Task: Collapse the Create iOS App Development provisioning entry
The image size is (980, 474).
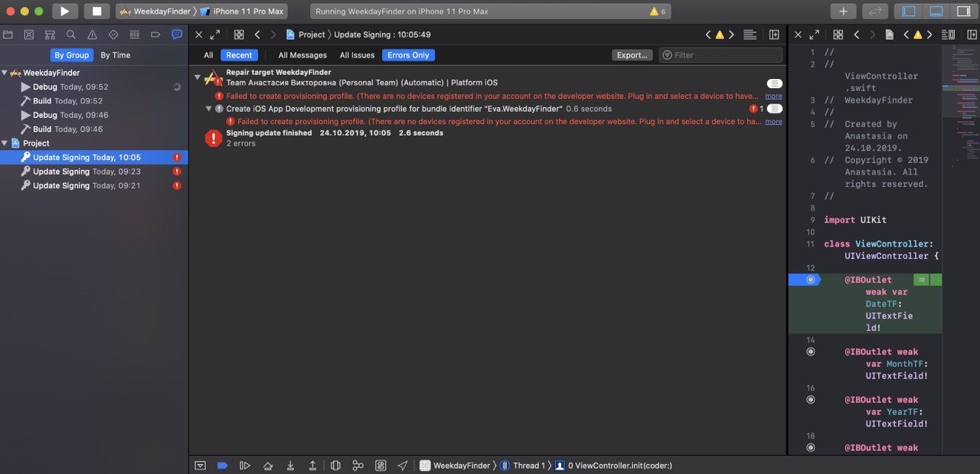Action: coord(207,109)
